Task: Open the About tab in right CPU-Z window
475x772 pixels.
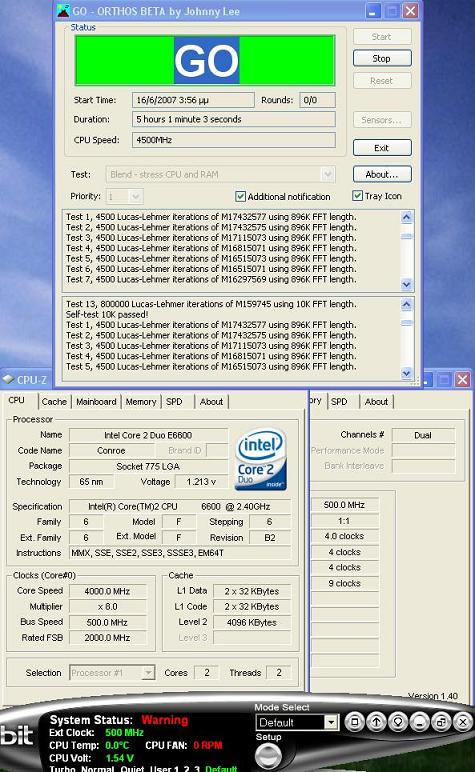Action: [x=376, y=402]
